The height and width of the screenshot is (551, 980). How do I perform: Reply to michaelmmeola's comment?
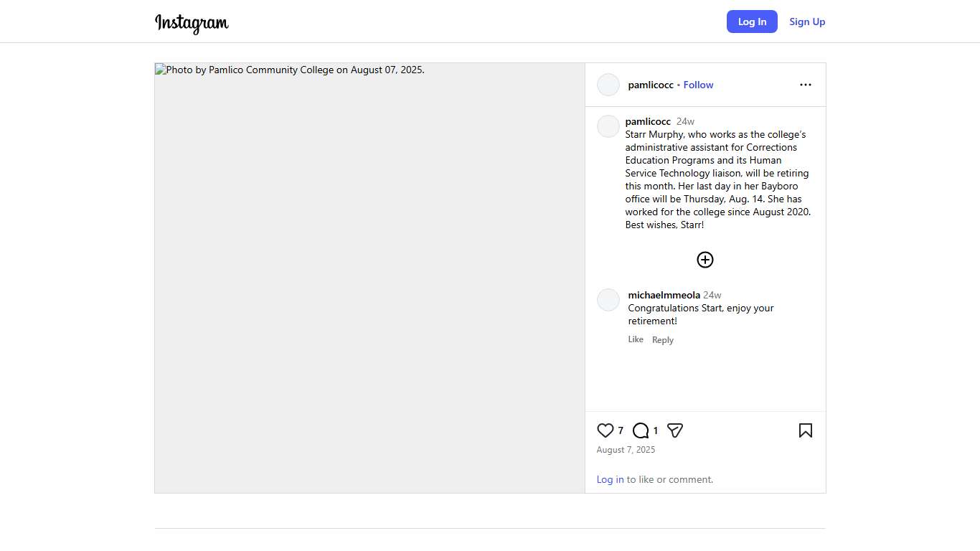(x=662, y=340)
